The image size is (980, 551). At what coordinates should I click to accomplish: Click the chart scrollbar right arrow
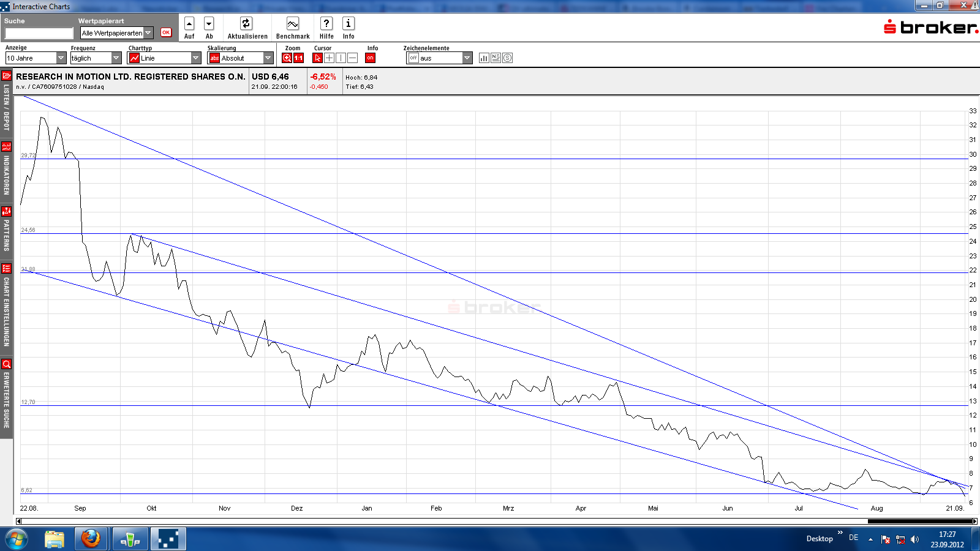[x=974, y=522]
